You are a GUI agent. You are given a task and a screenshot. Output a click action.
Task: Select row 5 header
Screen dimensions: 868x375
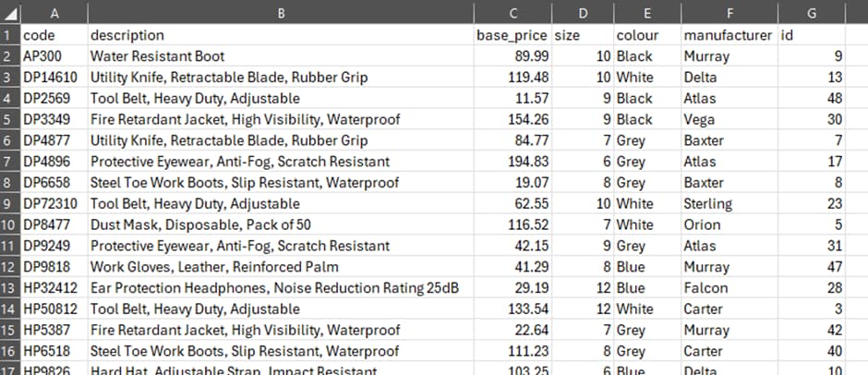click(x=9, y=119)
